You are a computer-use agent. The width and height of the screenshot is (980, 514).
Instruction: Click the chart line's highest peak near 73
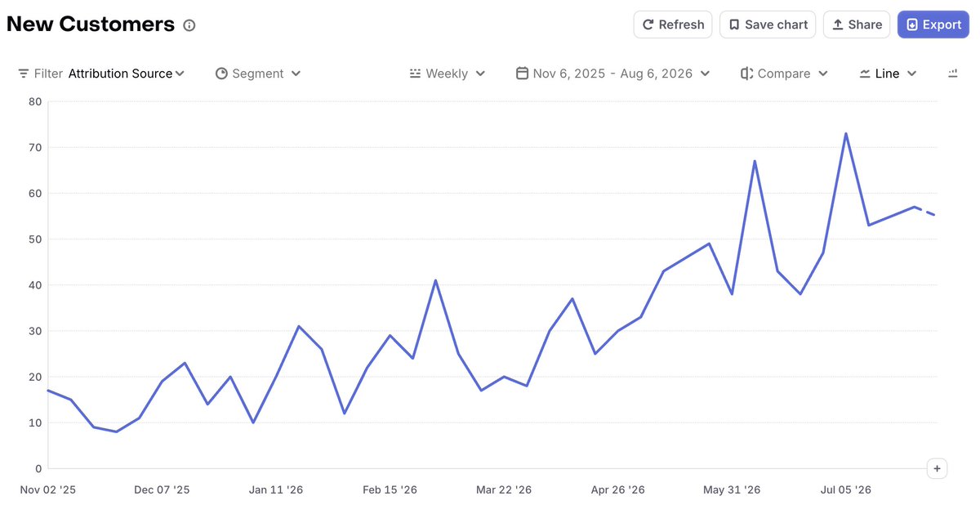tap(845, 133)
